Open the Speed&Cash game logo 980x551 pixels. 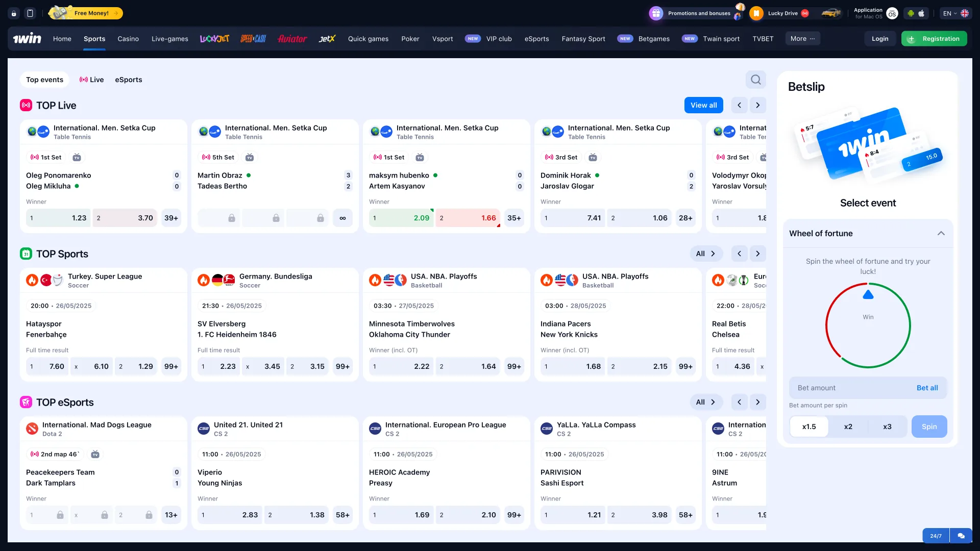coord(253,39)
